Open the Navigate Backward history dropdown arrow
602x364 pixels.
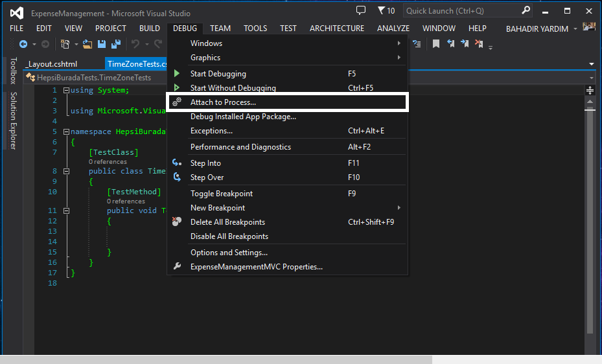(x=34, y=45)
